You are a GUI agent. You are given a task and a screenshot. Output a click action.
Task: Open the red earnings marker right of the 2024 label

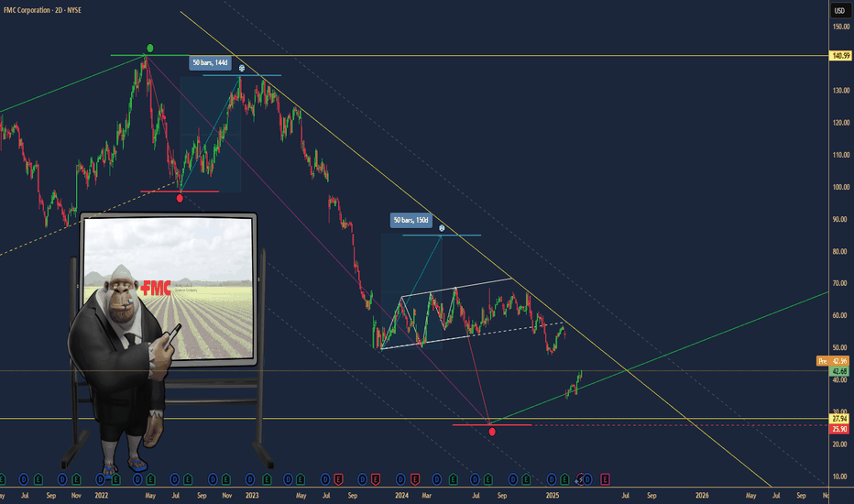(x=414, y=479)
